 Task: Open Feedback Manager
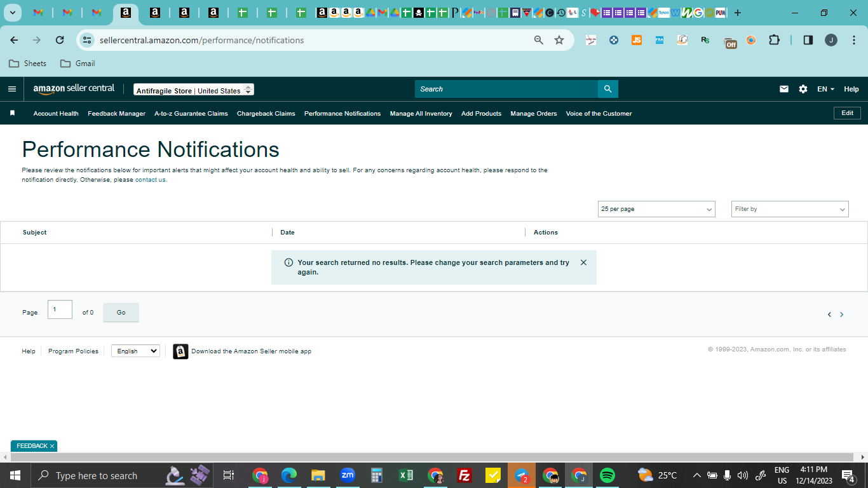click(x=116, y=114)
